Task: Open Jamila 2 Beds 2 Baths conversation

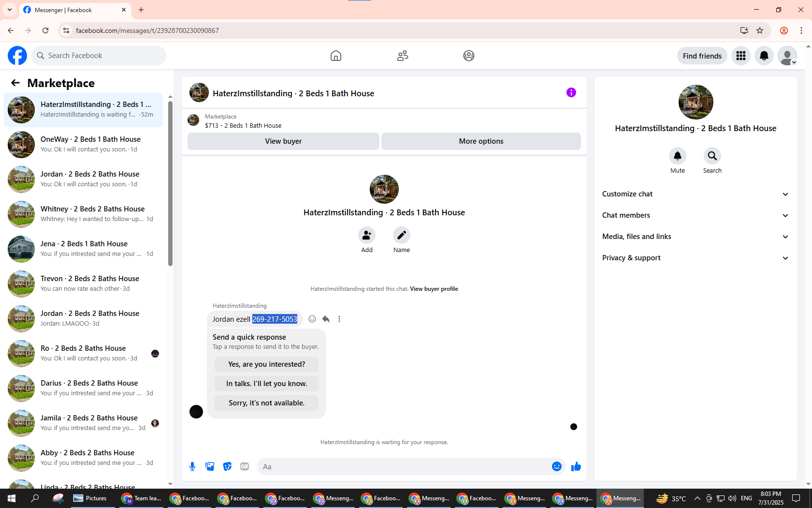Action: pos(84,423)
